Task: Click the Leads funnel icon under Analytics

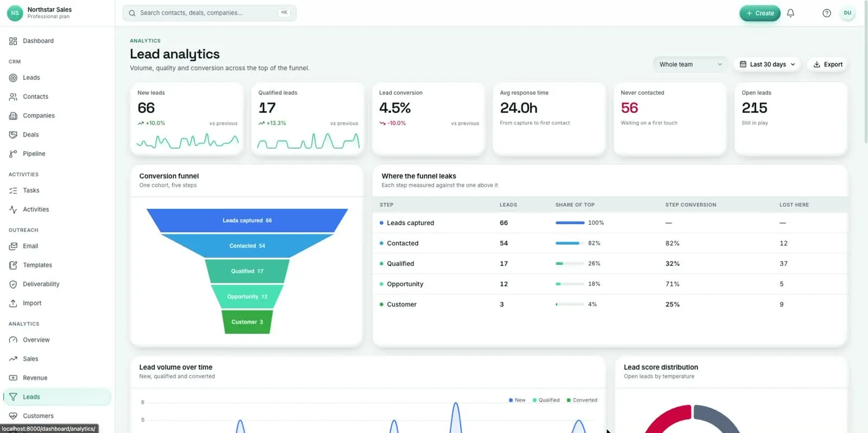Action: [13, 397]
